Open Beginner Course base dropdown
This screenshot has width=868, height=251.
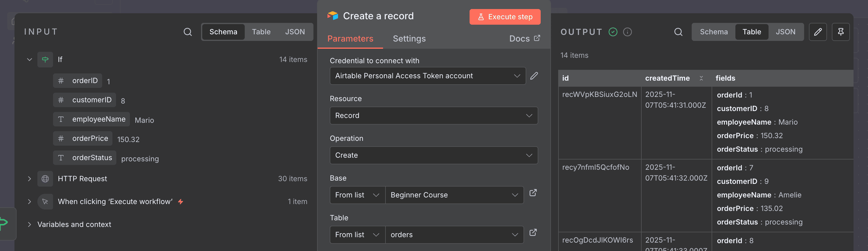454,195
